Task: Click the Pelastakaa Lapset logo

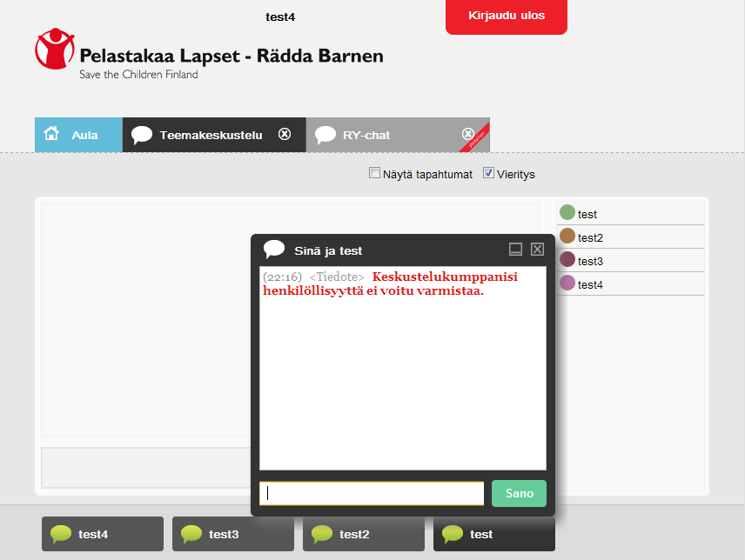Action: (55, 50)
